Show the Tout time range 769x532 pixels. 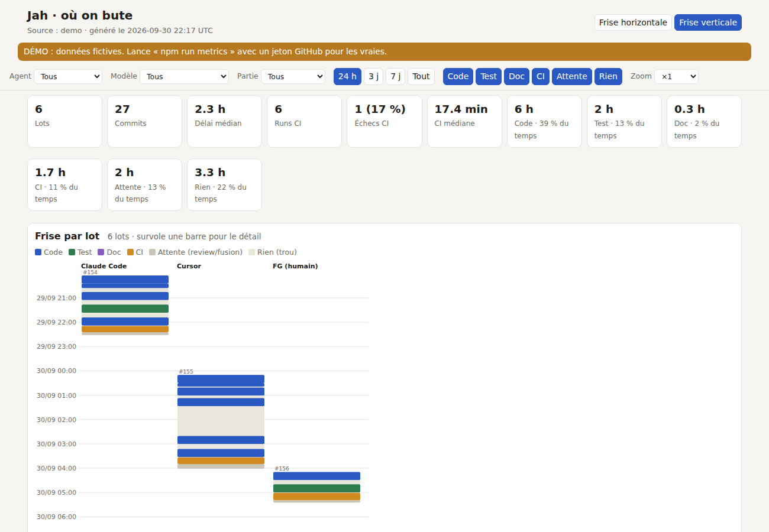421,76
